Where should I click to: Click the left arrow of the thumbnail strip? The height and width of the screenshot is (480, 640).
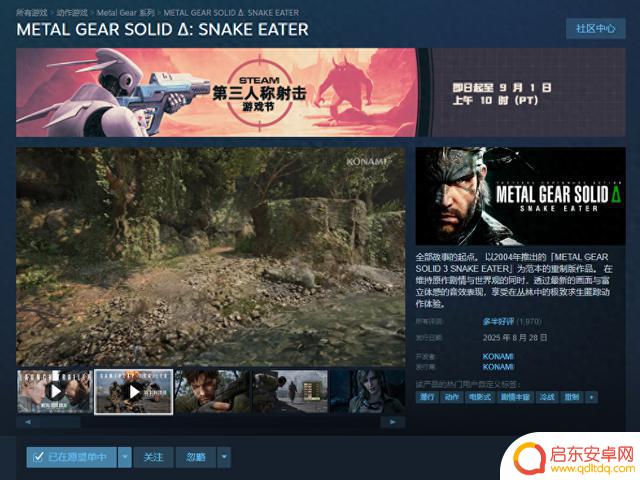click(x=27, y=422)
